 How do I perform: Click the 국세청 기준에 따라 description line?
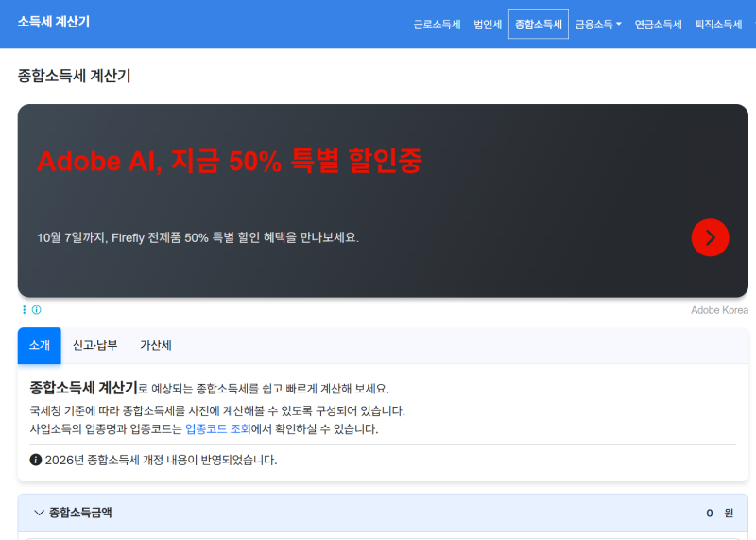pyautogui.click(x=217, y=411)
